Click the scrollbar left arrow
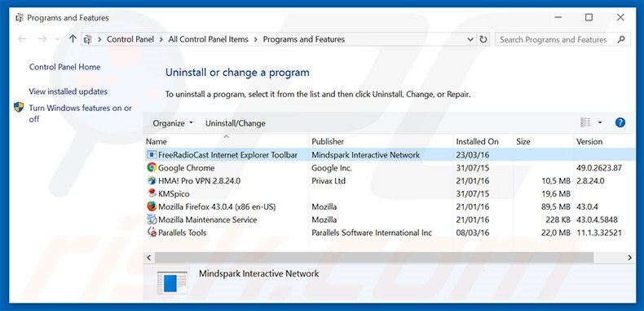Image resolution: width=644 pixels, height=311 pixels. [149, 257]
